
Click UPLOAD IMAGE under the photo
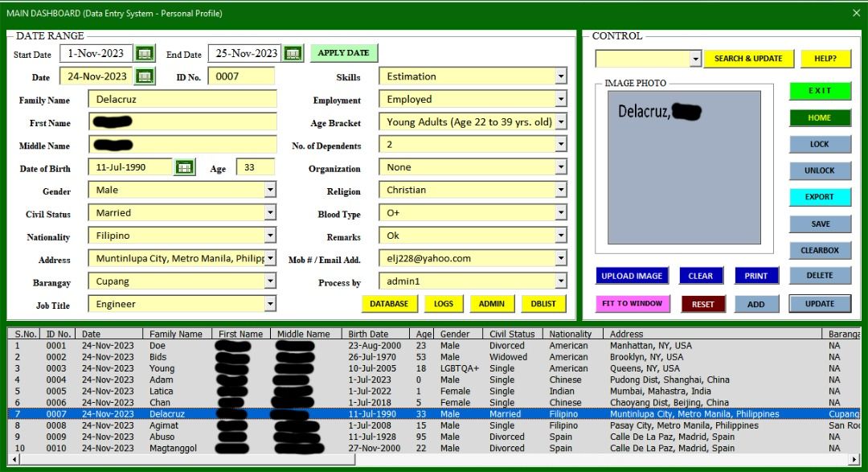coord(632,276)
